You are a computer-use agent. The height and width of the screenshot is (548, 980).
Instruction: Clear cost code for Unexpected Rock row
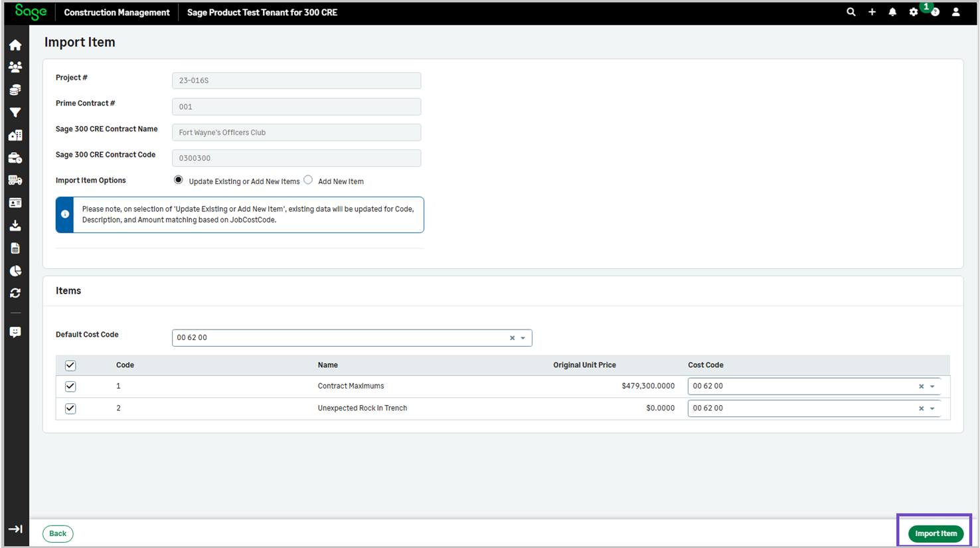pyautogui.click(x=921, y=409)
